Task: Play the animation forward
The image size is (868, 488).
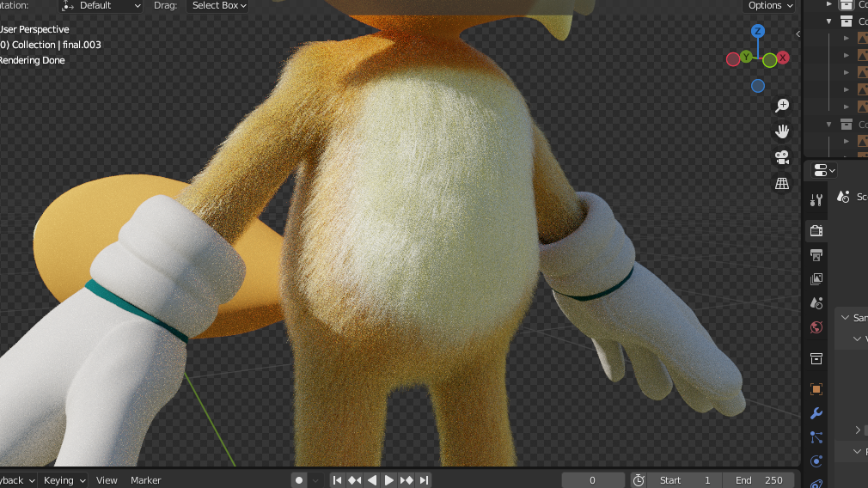Action: [x=389, y=480]
